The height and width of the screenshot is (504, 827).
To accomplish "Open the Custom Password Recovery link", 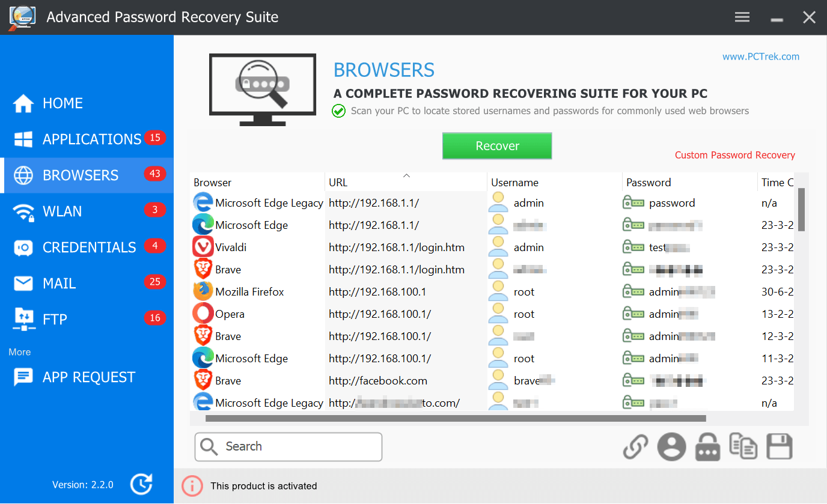I will point(734,155).
